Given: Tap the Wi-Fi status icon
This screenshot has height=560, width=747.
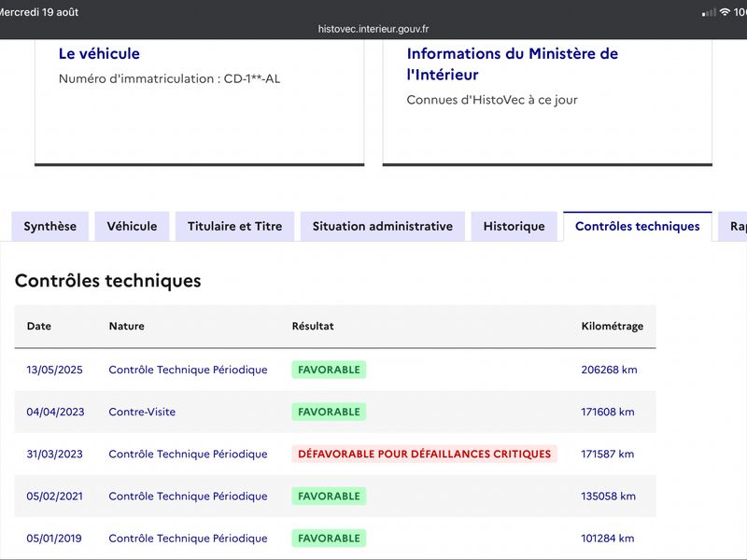Looking at the screenshot, I should coord(725,12).
